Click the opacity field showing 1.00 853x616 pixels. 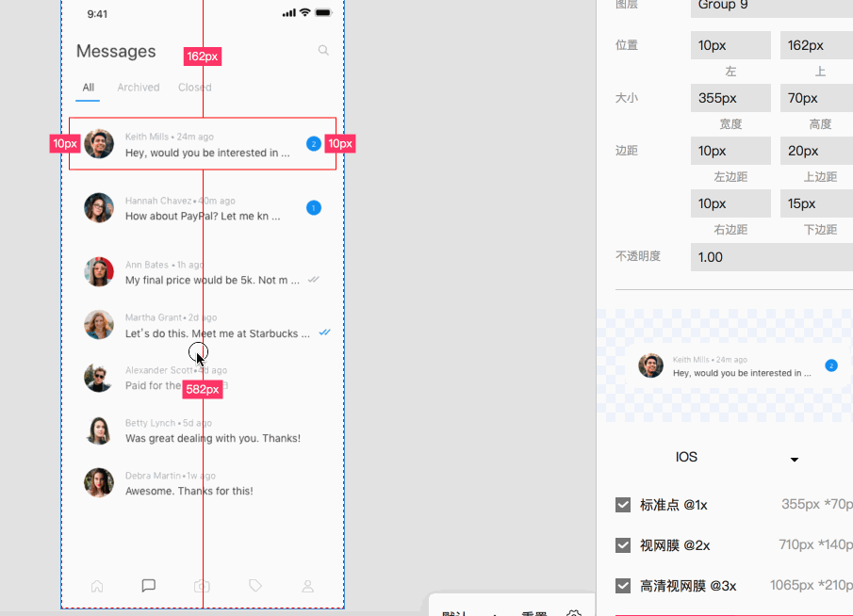tap(772, 257)
